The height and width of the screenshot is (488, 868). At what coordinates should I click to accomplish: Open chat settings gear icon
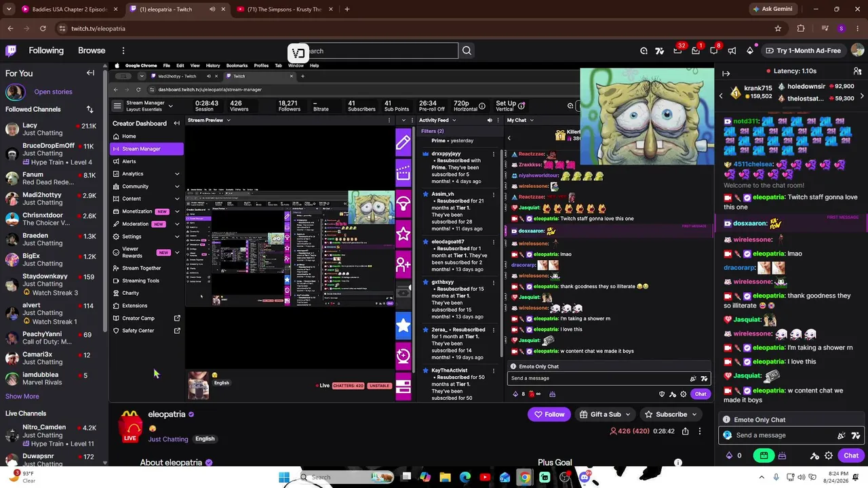pos(829,455)
